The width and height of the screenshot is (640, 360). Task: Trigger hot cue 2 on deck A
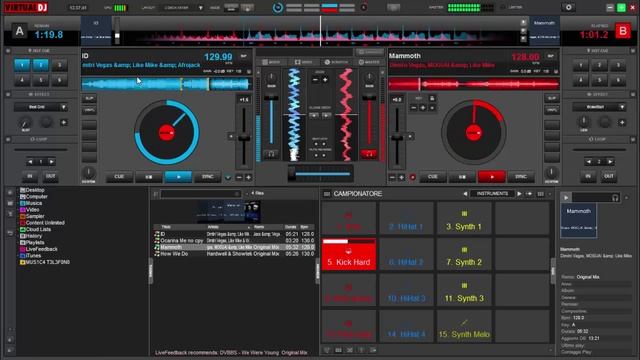(x=41, y=65)
